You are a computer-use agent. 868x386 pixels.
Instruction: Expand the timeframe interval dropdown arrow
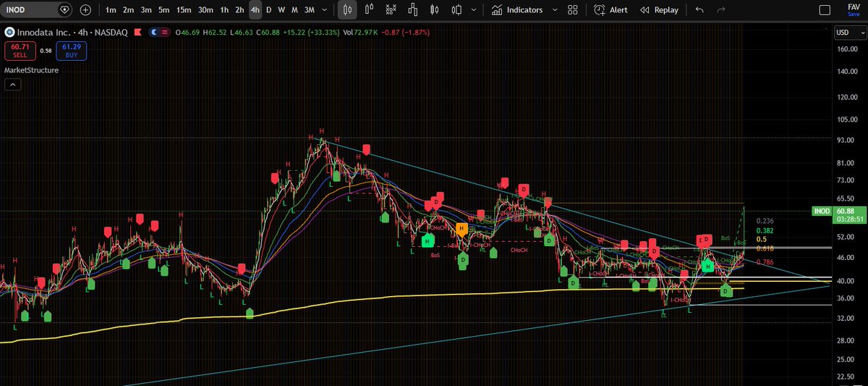tap(323, 10)
